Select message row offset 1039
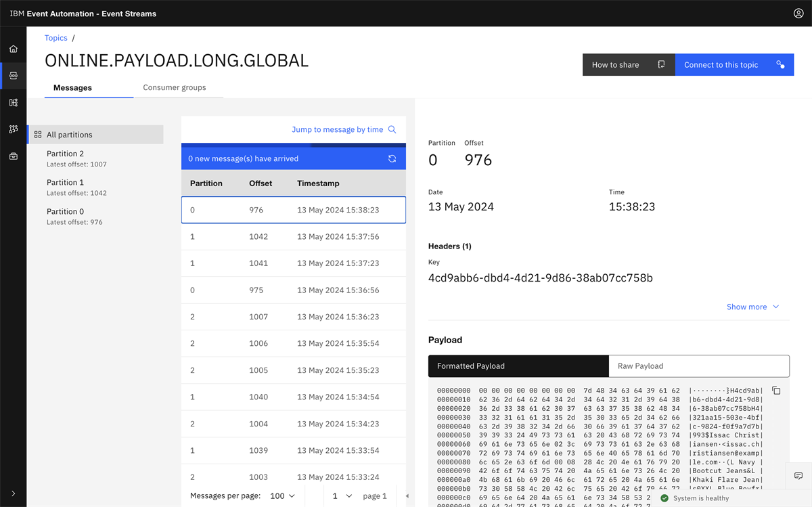Image resolution: width=812 pixels, height=507 pixels. click(294, 450)
